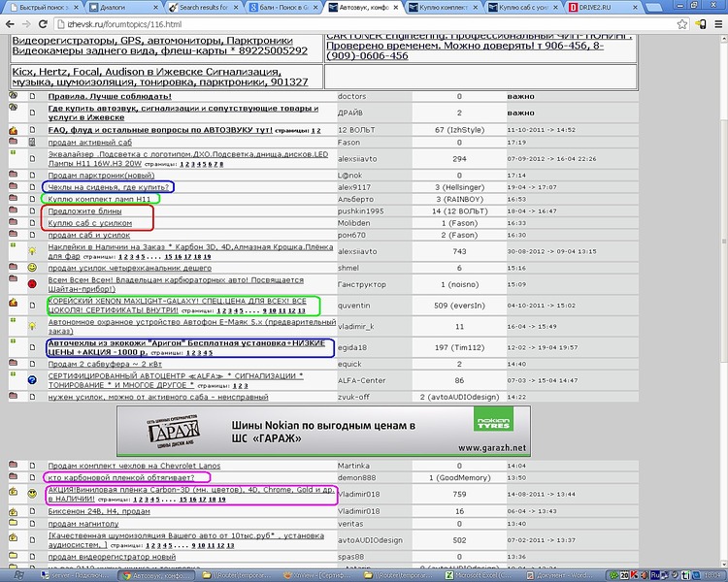Click reply count 509 (eversIn)
This screenshot has width=728, height=582.
point(459,306)
